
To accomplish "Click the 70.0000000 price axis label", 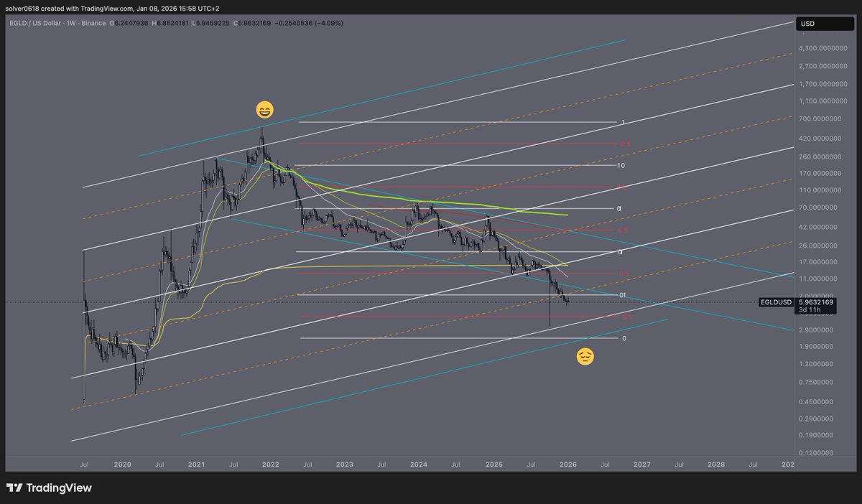I will (x=818, y=207).
